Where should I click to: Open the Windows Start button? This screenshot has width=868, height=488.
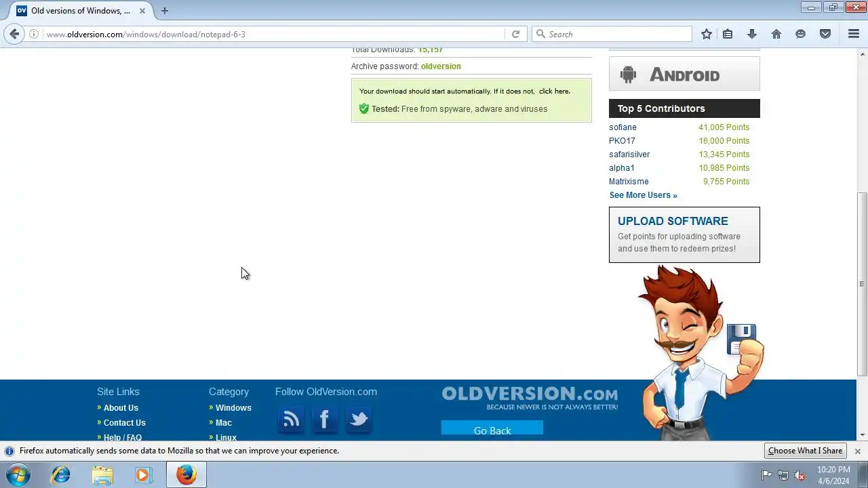[x=18, y=475]
